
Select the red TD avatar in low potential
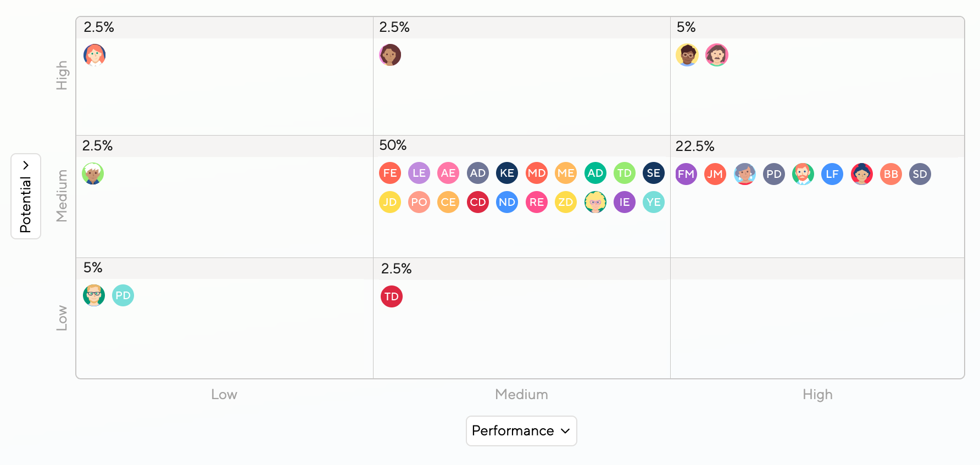tap(392, 296)
